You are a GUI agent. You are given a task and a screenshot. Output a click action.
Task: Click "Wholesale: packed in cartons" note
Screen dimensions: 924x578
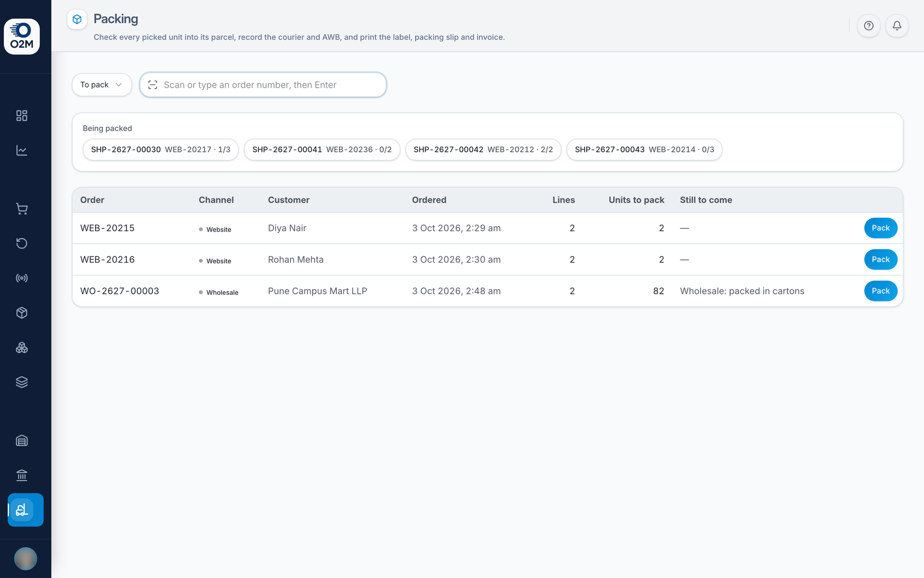pos(742,291)
